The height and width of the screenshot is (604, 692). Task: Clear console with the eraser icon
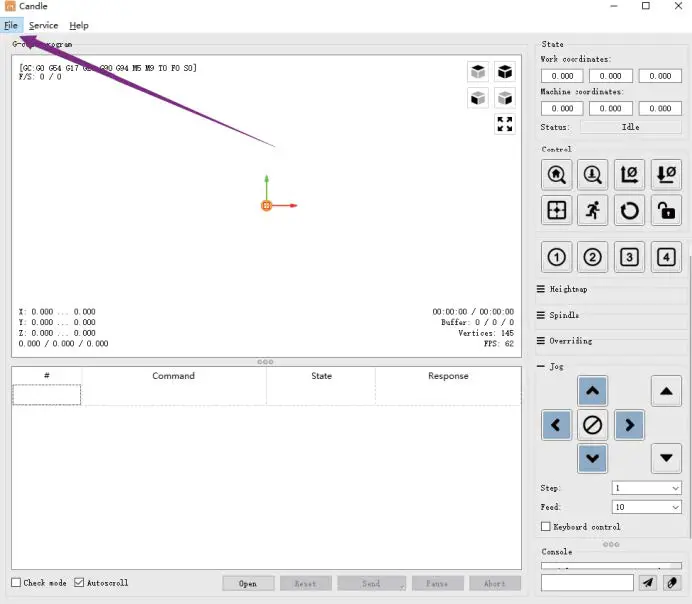[x=672, y=583]
